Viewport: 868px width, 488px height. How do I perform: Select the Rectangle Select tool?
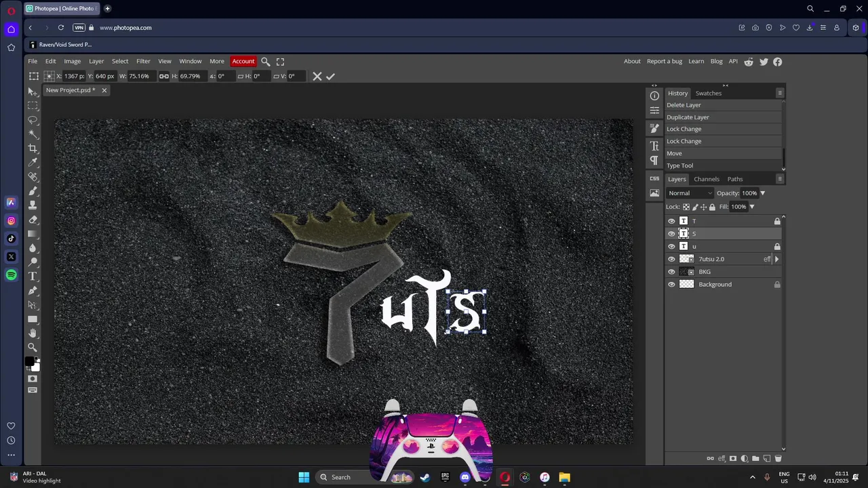point(33,106)
